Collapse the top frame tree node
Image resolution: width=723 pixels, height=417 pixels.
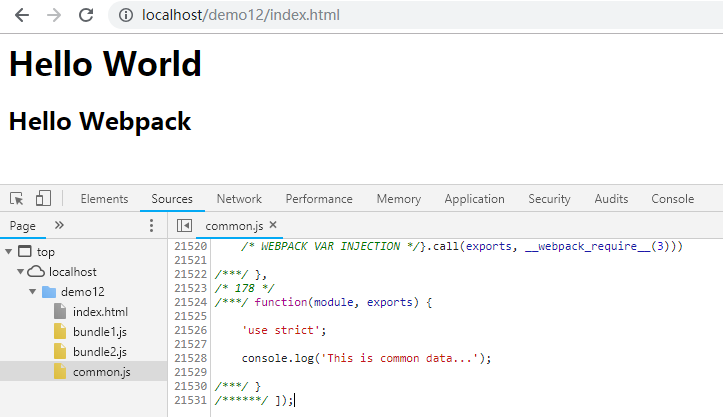click(x=9, y=251)
